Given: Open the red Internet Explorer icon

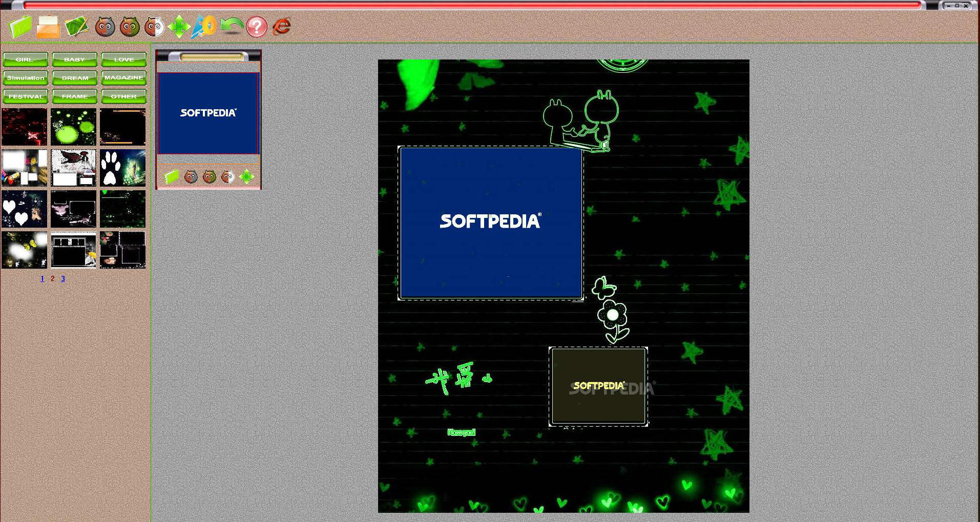Looking at the screenshot, I should click(282, 27).
